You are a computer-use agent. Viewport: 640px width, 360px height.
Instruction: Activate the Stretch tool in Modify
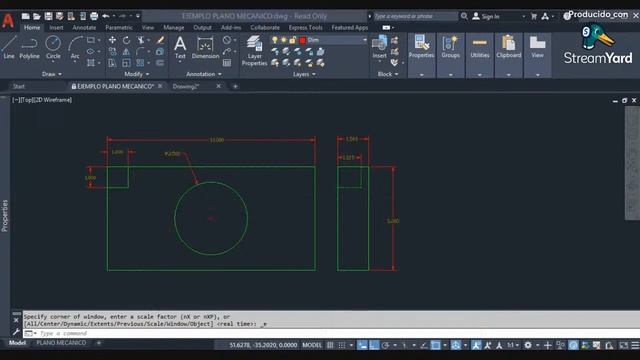pos(112,63)
